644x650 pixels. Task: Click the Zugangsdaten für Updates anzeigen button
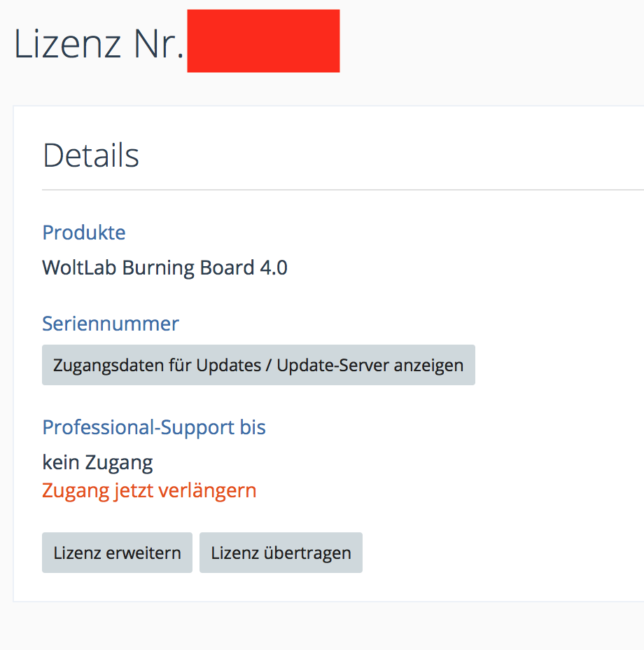(x=258, y=365)
